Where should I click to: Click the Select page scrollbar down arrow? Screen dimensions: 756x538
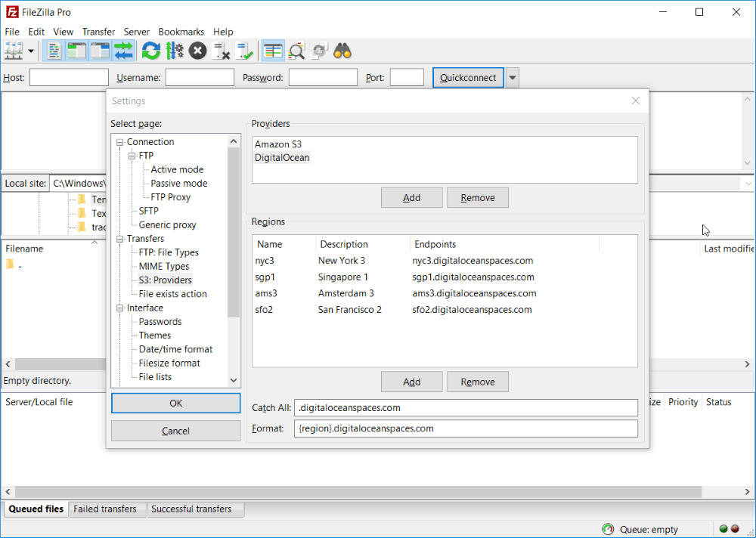coord(234,380)
